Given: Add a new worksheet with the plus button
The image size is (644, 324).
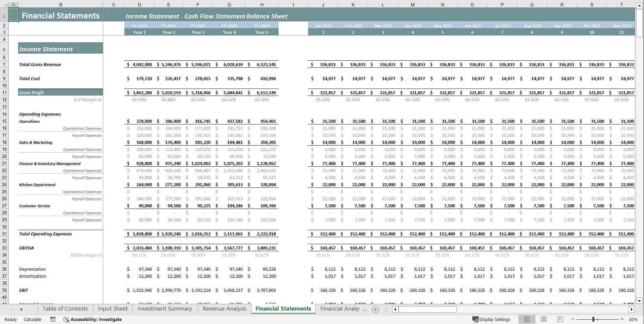Looking at the screenshot, I should click(375, 309).
